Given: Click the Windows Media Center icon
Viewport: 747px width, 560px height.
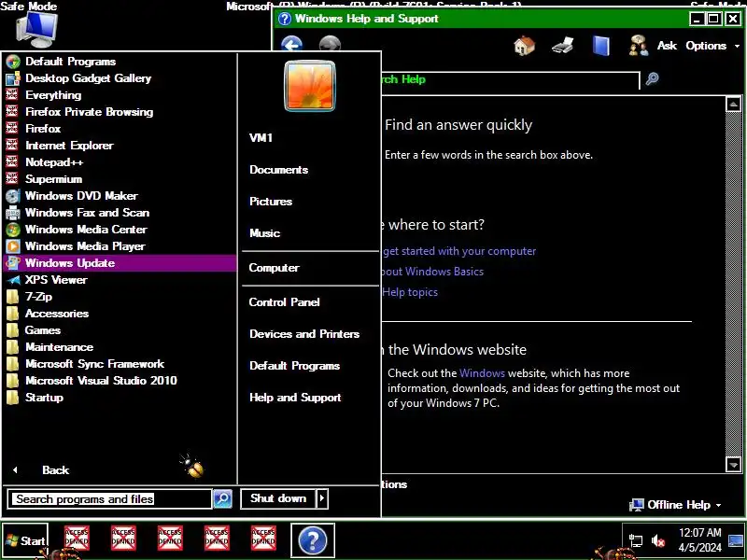Looking at the screenshot, I should tap(12, 230).
